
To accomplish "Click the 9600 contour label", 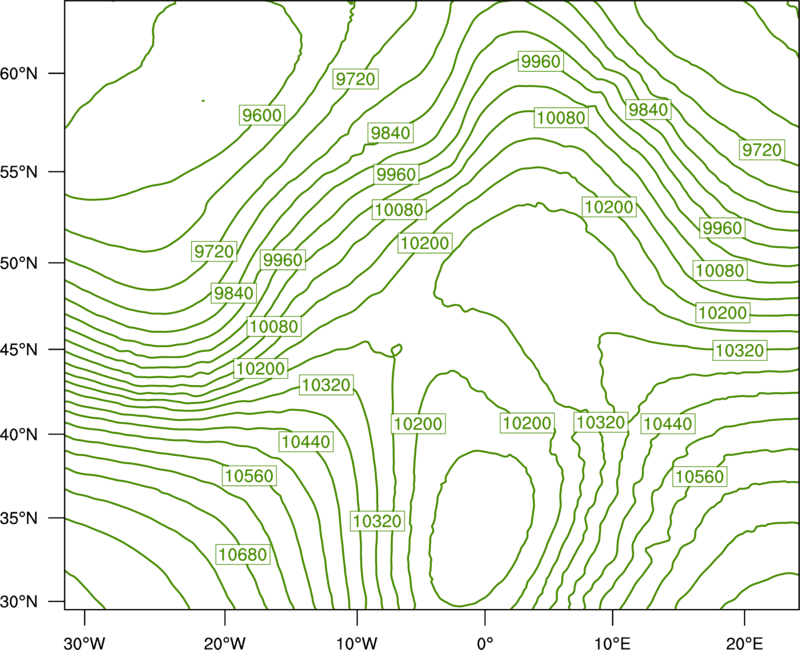I will tap(262, 115).
